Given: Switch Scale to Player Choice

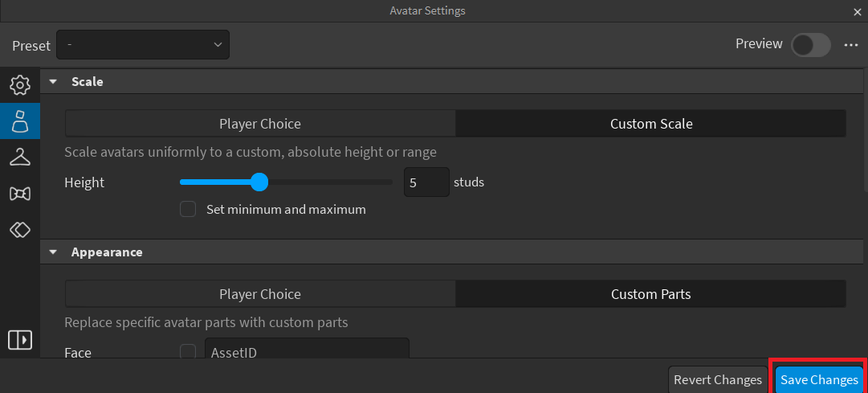Looking at the screenshot, I should tap(260, 124).
